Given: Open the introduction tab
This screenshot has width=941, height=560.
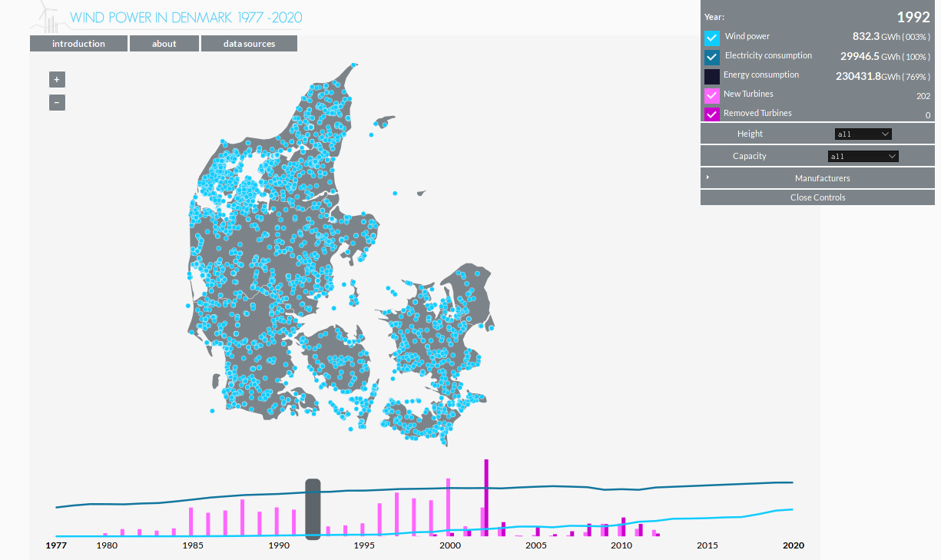Looking at the screenshot, I should tap(78, 44).
